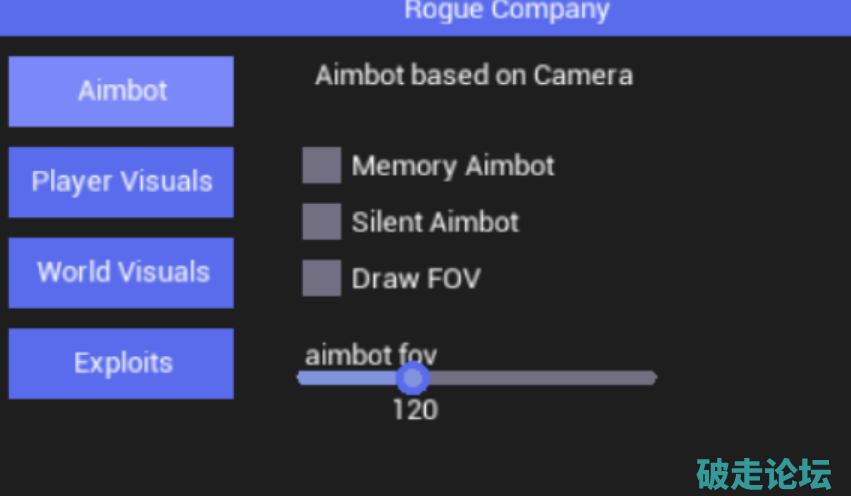Click the aimbot fov label
Image resolution: width=851 pixels, height=496 pixels.
371,355
